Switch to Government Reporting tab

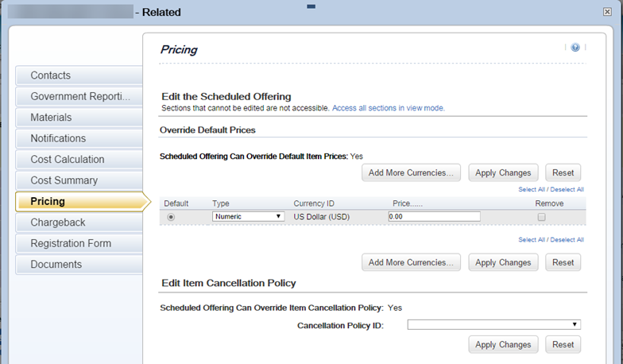(79, 97)
